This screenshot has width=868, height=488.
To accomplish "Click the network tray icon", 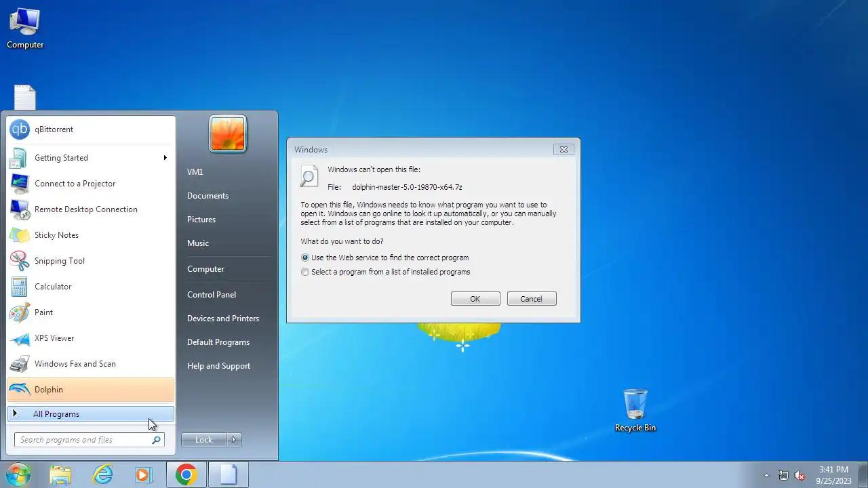I will [x=783, y=475].
